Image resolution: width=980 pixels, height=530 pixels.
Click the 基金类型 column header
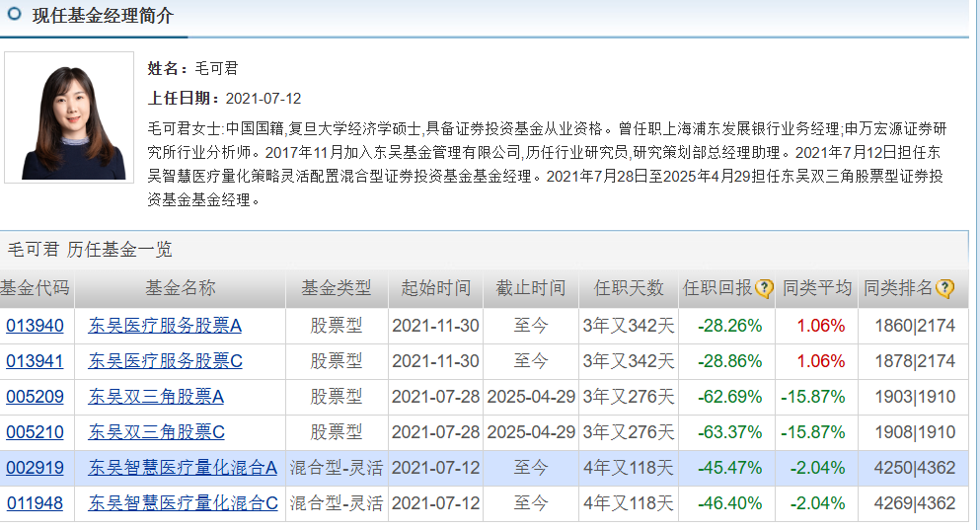(337, 288)
